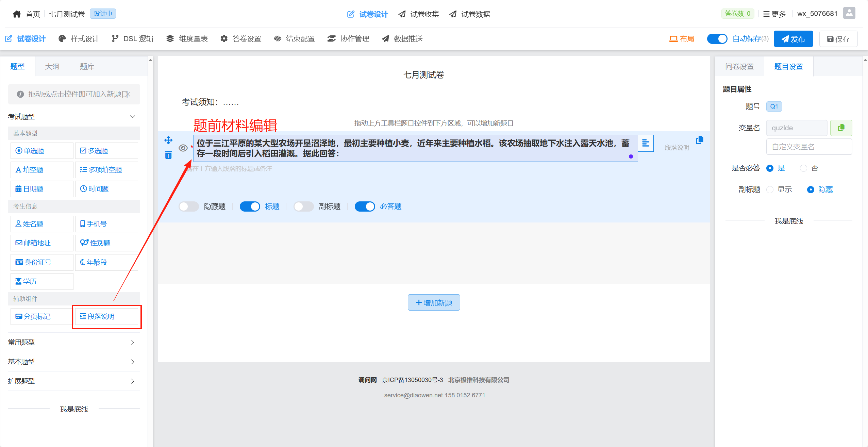Screen dimensions: 868x447
Task: Switch to the 问卷设置 tab
Action: (x=739, y=67)
